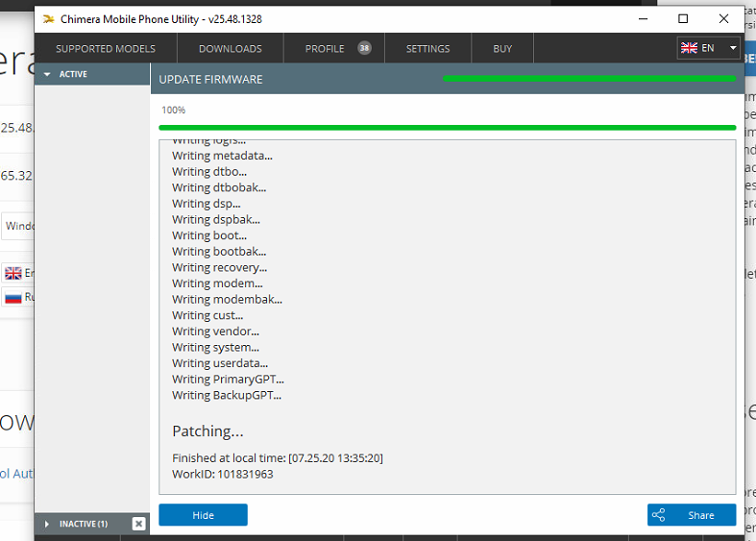
Task: Select the 'Writing bootbak...' log line
Action: coord(219,251)
